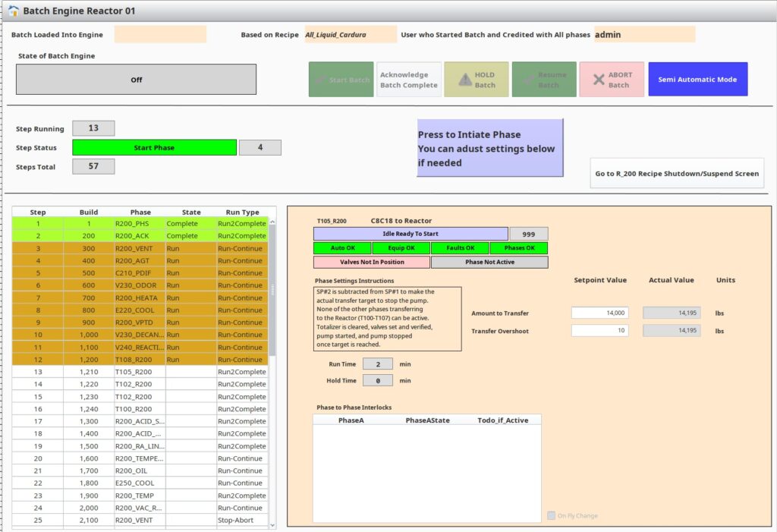Open the R_200 Recipe Shutdown/Suspend Screen
777x532 pixels.
678,173
